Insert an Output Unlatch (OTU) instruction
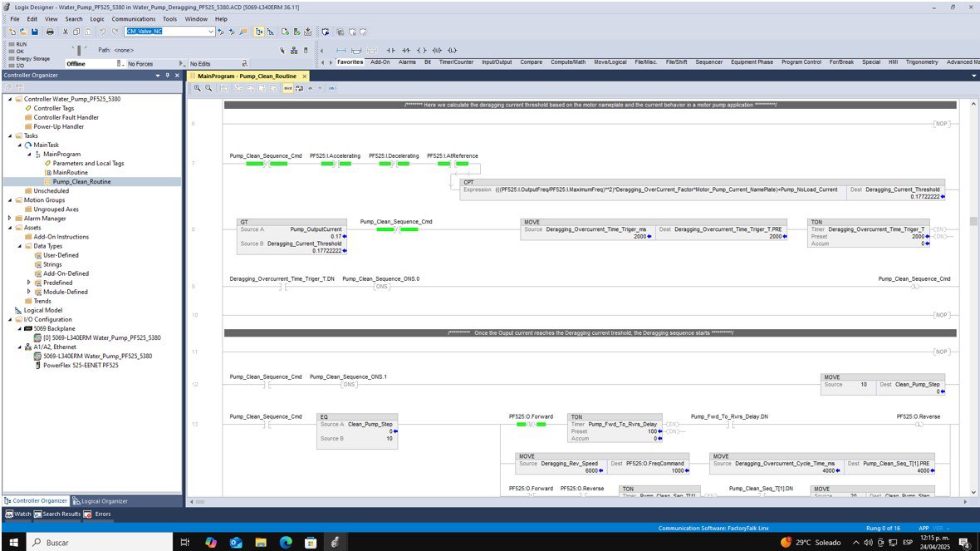This screenshot has width=980, height=551. [437, 50]
